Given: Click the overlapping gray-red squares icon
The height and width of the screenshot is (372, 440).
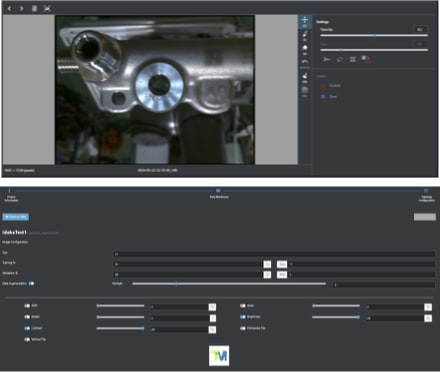Looking at the screenshot, I should coord(366,59).
